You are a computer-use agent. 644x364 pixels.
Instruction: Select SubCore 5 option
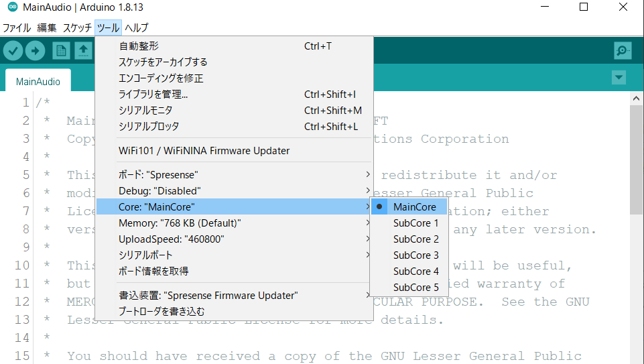[x=409, y=287]
